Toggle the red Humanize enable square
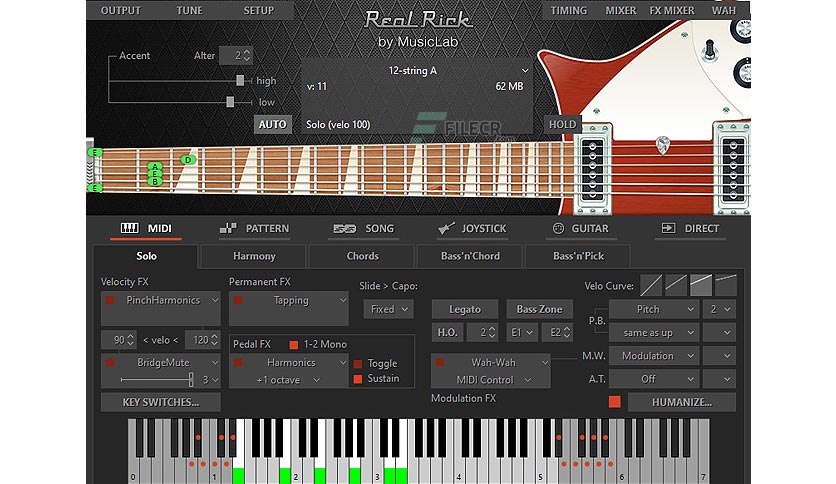This screenshot has height=484, width=836. 614,402
